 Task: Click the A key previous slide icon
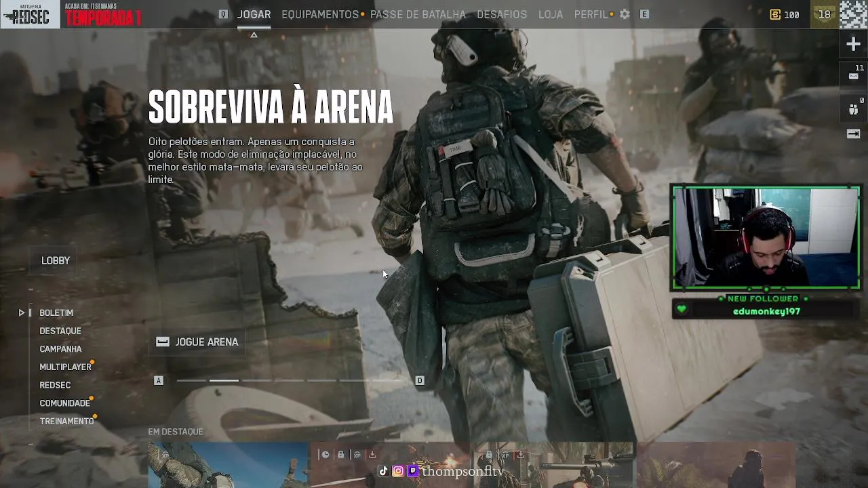click(159, 381)
